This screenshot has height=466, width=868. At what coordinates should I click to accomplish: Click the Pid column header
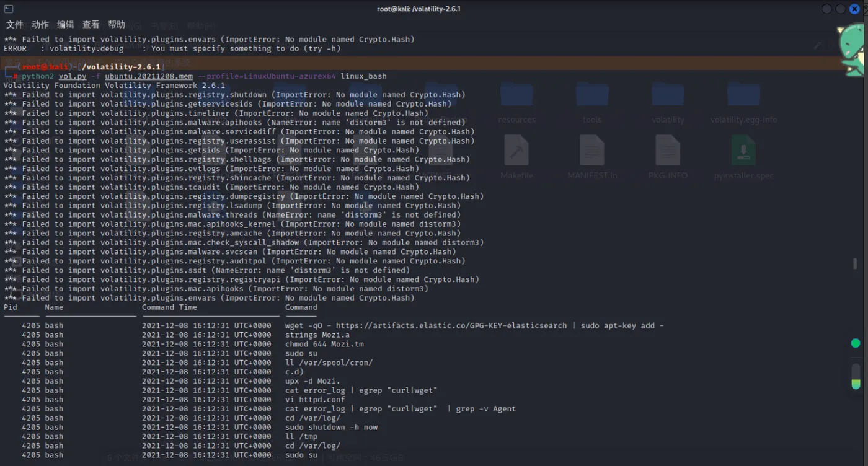point(11,307)
